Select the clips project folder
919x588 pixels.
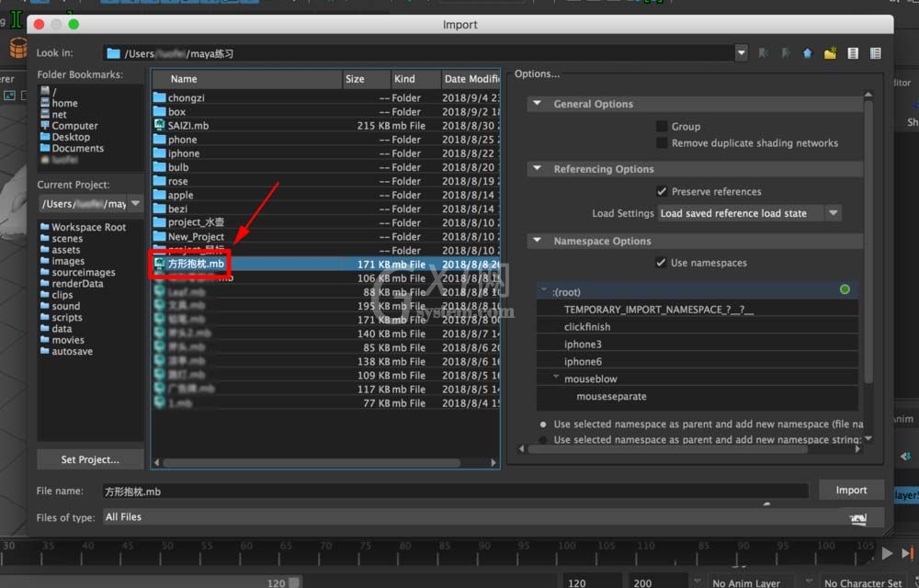coord(57,295)
